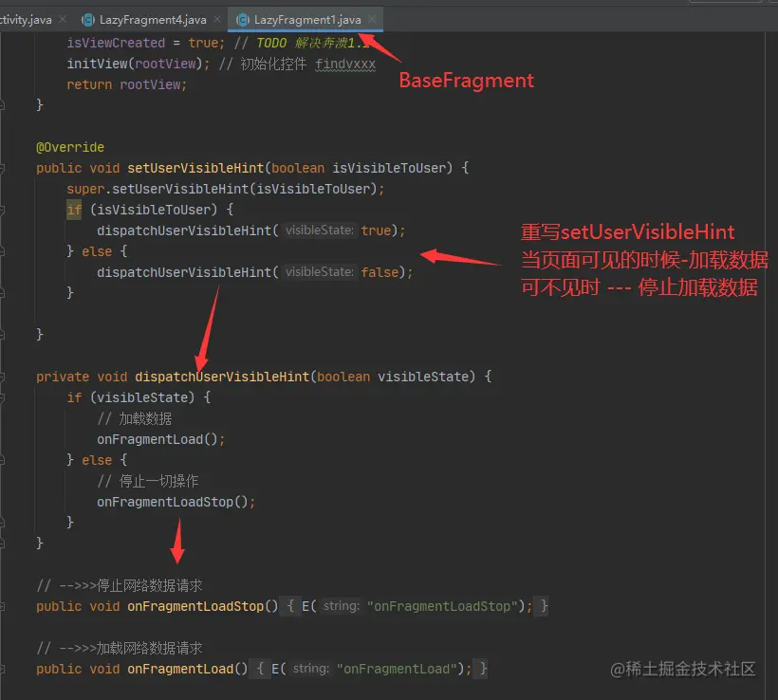Click the "onFragmentLoad" string literal
Screen dimensions: 778x700
397,669
